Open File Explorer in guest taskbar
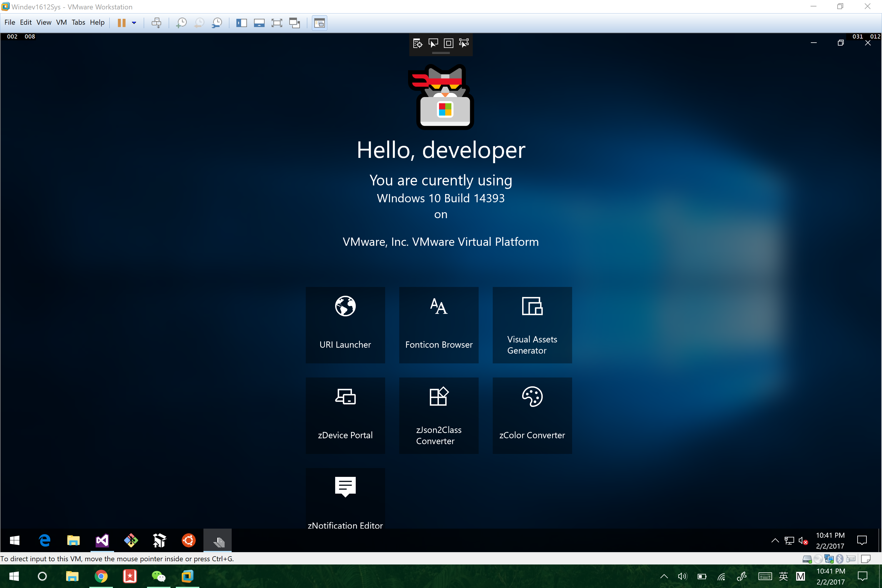The height and width of the screenshot is (588, 882). coord(73,540)
